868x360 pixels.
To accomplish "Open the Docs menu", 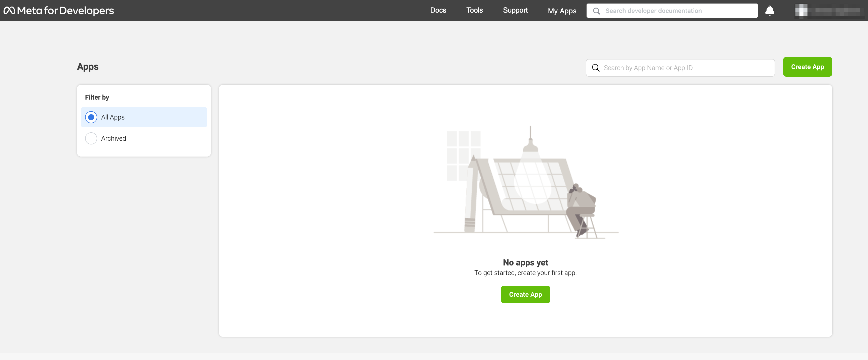I will (x=438, y=10).
